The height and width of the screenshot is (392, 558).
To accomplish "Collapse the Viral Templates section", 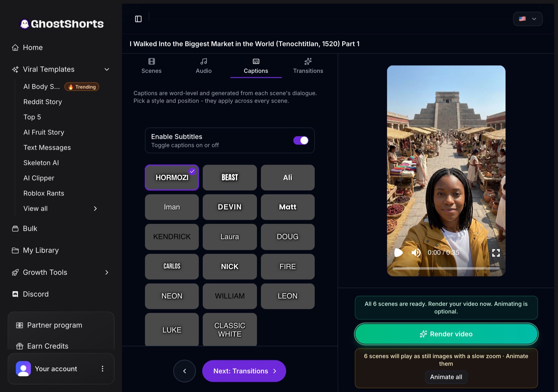I will tap(107, 69).
